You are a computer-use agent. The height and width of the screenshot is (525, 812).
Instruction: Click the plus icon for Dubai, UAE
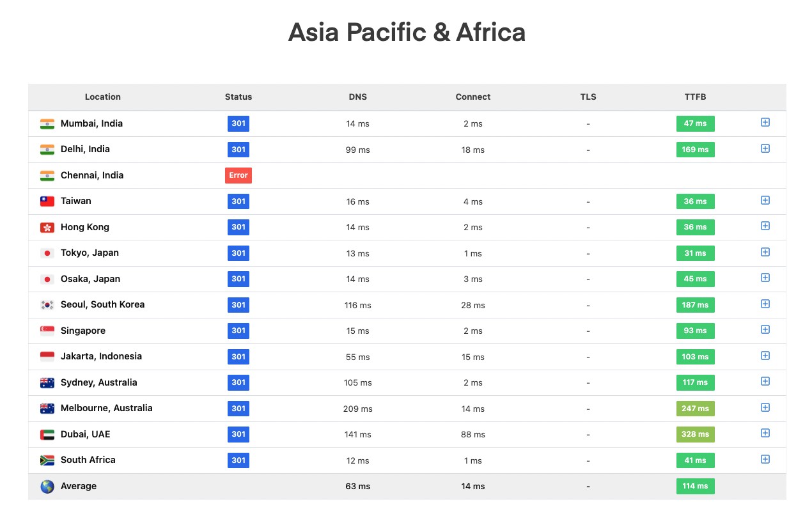765,433
